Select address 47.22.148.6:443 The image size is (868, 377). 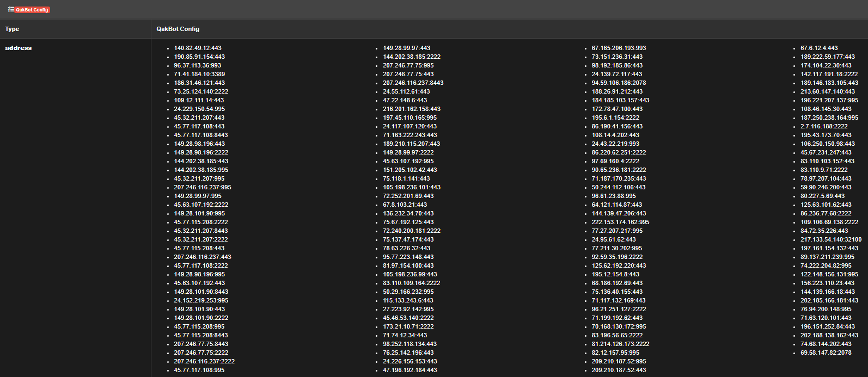tap(405, 100)
